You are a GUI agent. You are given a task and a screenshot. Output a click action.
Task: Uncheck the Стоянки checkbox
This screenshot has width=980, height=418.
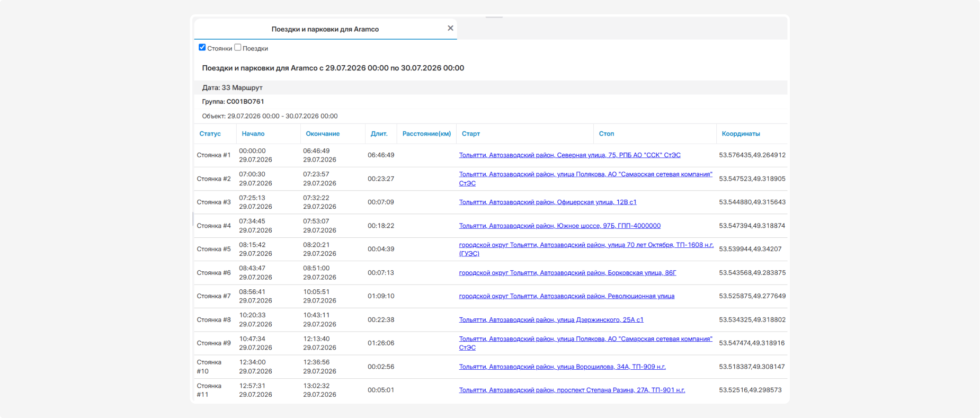click(x=202, y=47)
